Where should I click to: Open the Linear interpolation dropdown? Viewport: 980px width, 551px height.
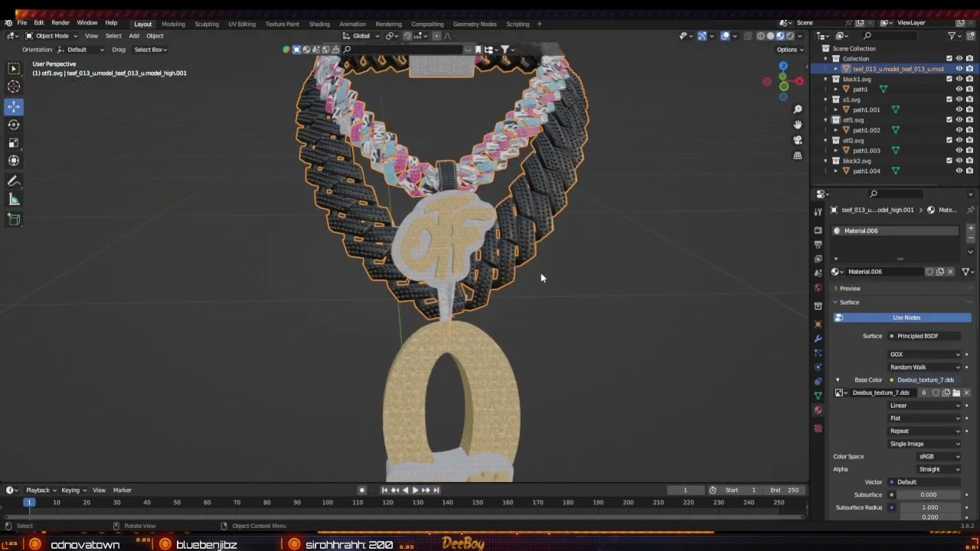925,406
